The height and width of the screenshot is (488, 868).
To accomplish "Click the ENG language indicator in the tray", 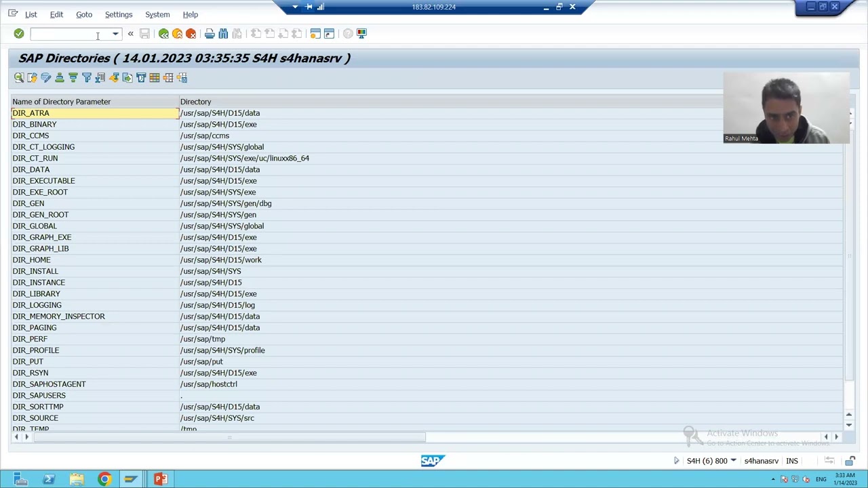I will 821,479.
